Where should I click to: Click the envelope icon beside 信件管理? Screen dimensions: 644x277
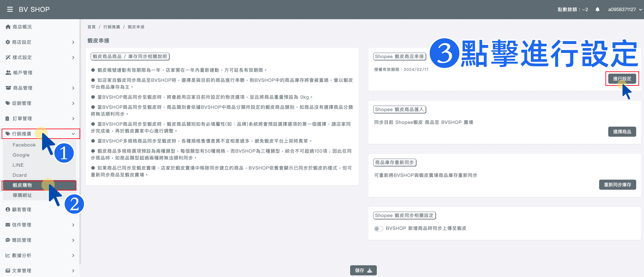click(8, 225)
